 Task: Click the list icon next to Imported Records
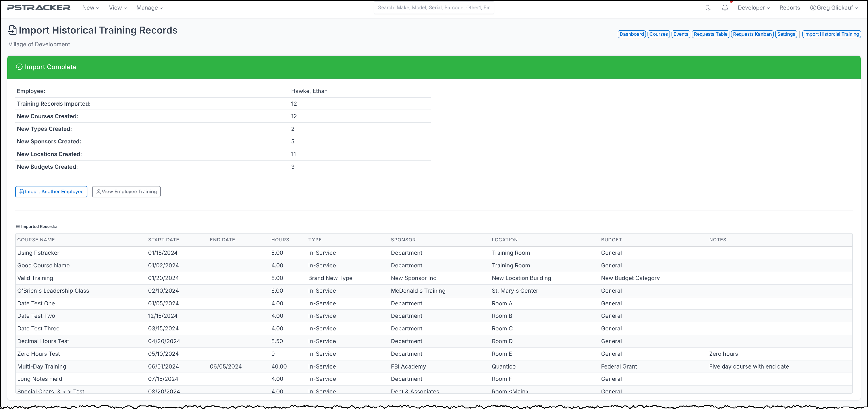click(x=18, y=227)
